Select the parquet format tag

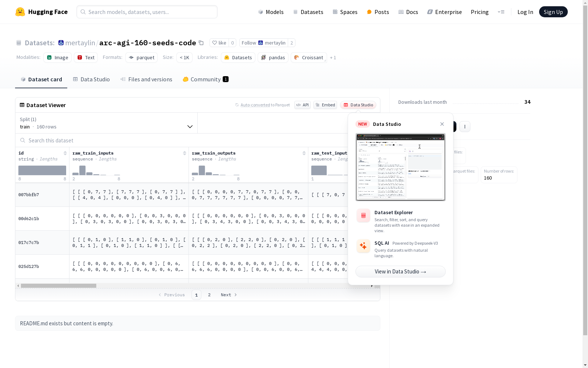[x=141, y=57]
